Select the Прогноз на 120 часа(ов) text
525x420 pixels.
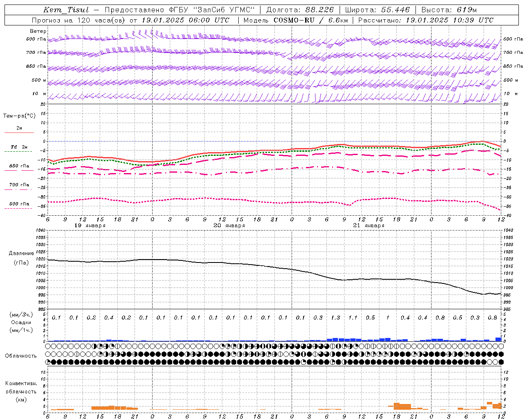click(79, 20)
